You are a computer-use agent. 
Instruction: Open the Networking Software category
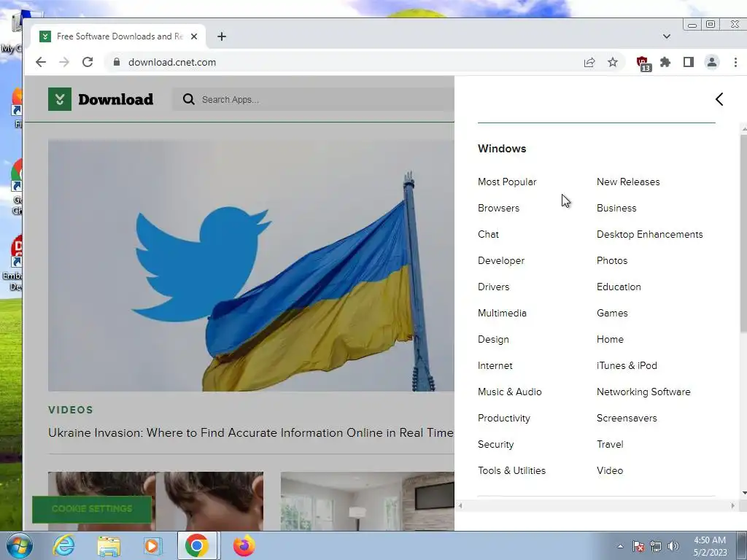tap(643, 392)
